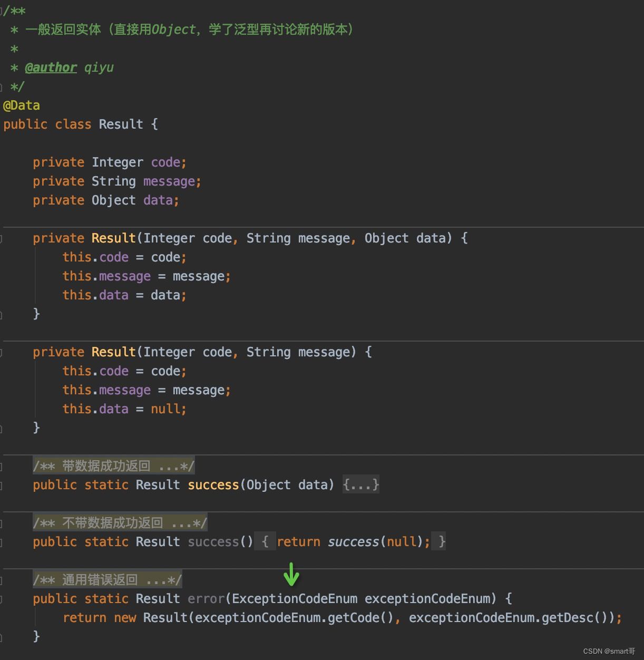This screenshot has width=644, height=660.
Task: Click the return keyword in the error method body
Action: pos(84,618)
